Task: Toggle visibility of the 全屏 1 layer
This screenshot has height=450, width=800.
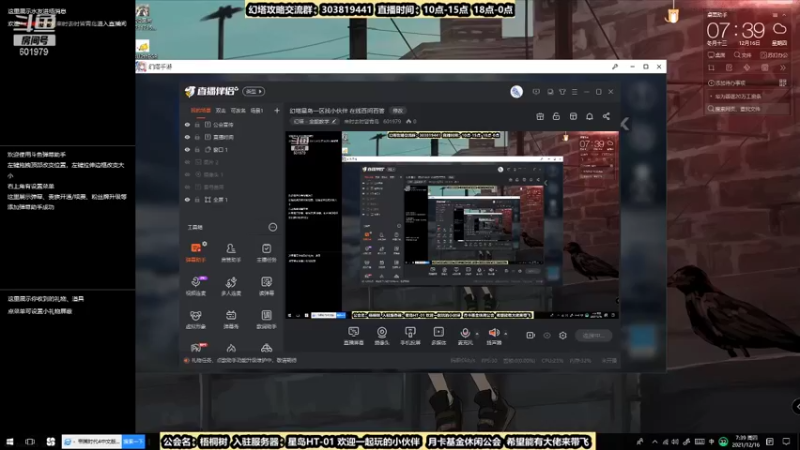Action: point(187,200)
